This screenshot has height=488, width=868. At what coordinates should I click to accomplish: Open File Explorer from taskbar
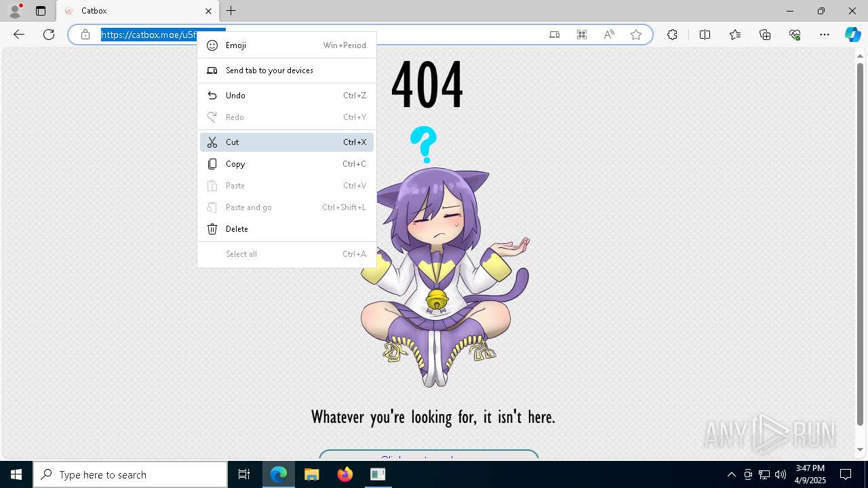312,474
